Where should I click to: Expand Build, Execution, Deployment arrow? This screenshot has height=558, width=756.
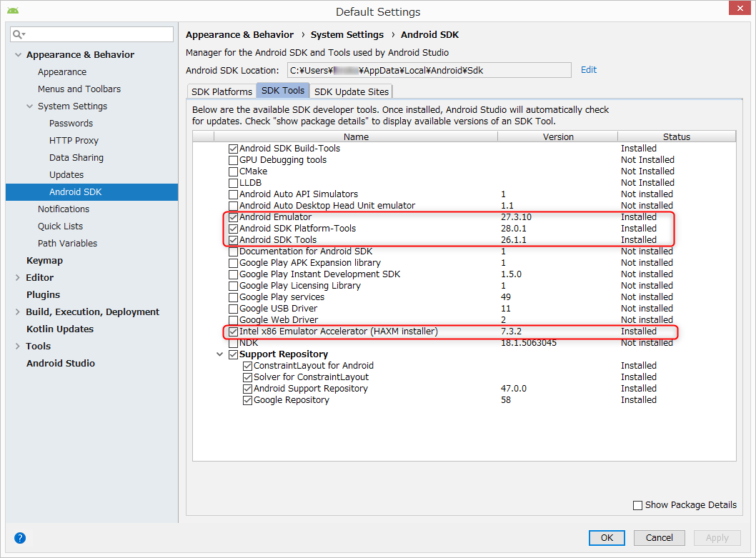click(x=17, y=312)
